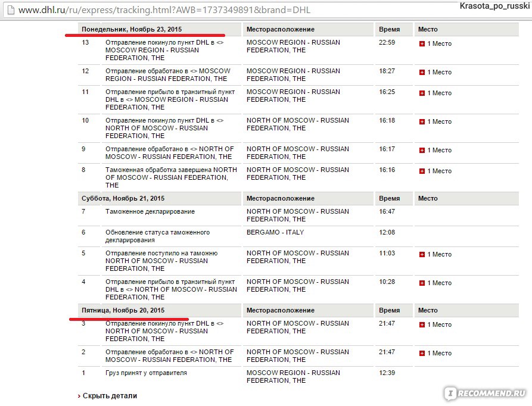Image resolution: width=532 pixels, height=406 pixels.
Task: Click 'Время' header in Saturday section
Action: tap(389, 198)
